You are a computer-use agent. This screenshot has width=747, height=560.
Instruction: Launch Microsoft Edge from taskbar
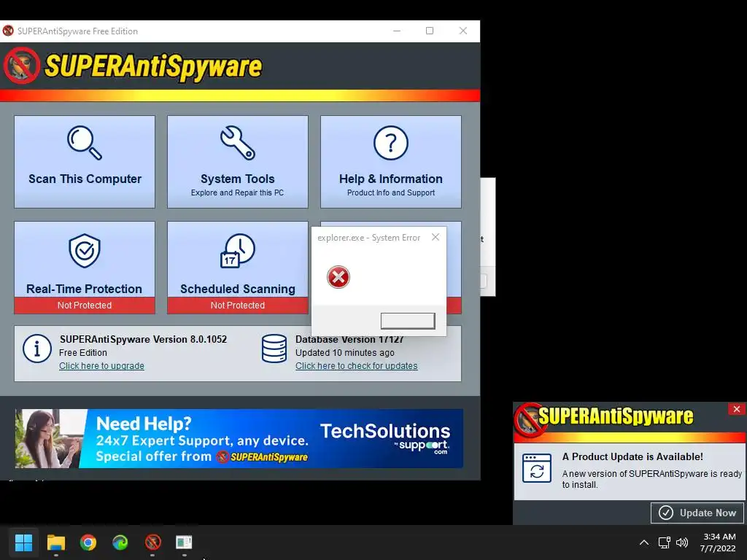tap(120, 542)
